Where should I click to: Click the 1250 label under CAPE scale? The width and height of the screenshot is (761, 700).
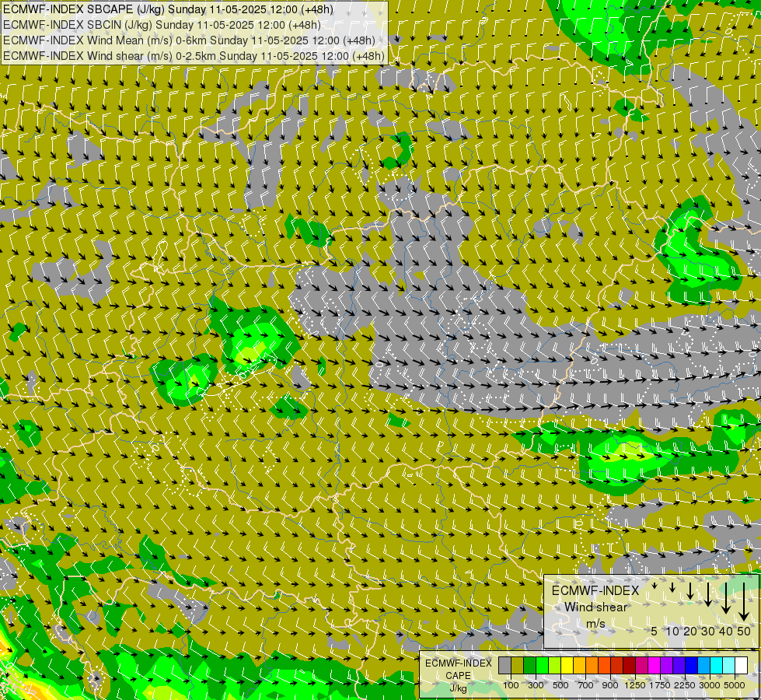pyautogui.click(x=635, y=685)
